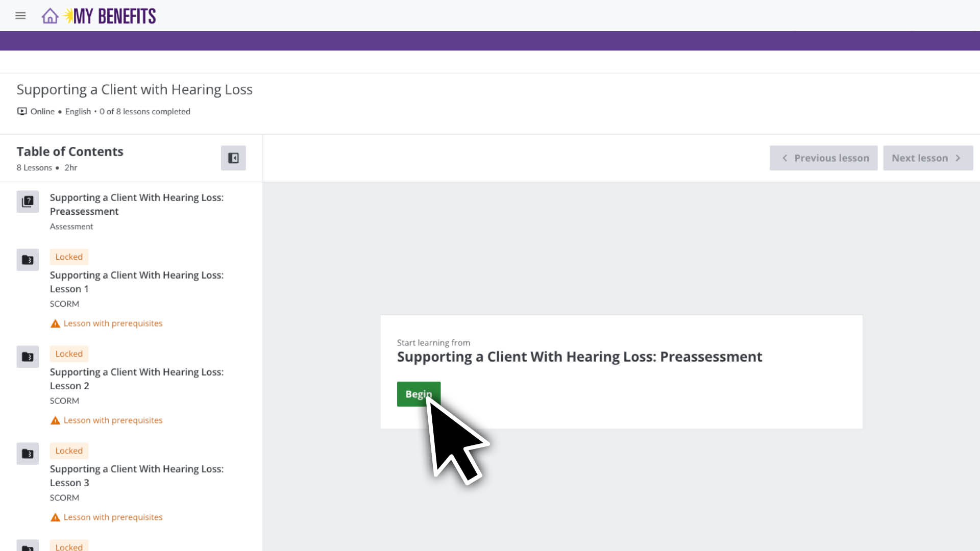Click the warning triangle under Lesson 3

click(55, 517)
